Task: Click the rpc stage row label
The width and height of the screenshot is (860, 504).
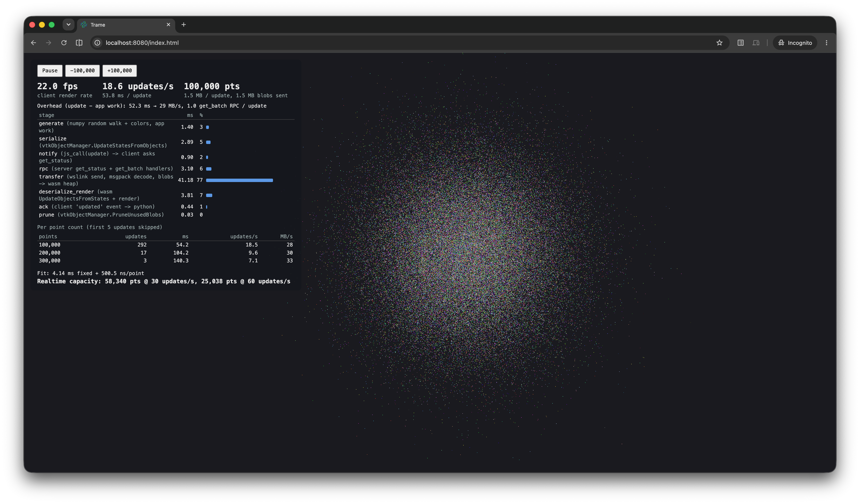Action: coord(106,168)
